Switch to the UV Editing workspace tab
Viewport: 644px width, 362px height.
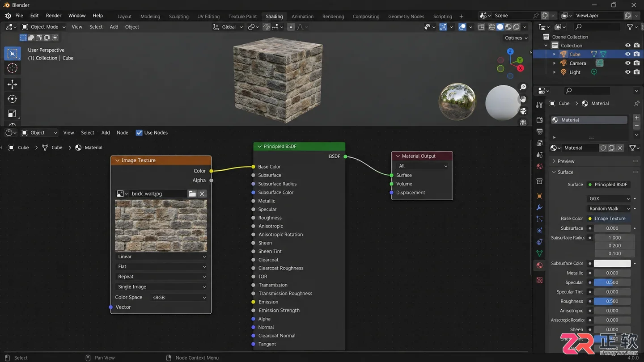(208, 17)
